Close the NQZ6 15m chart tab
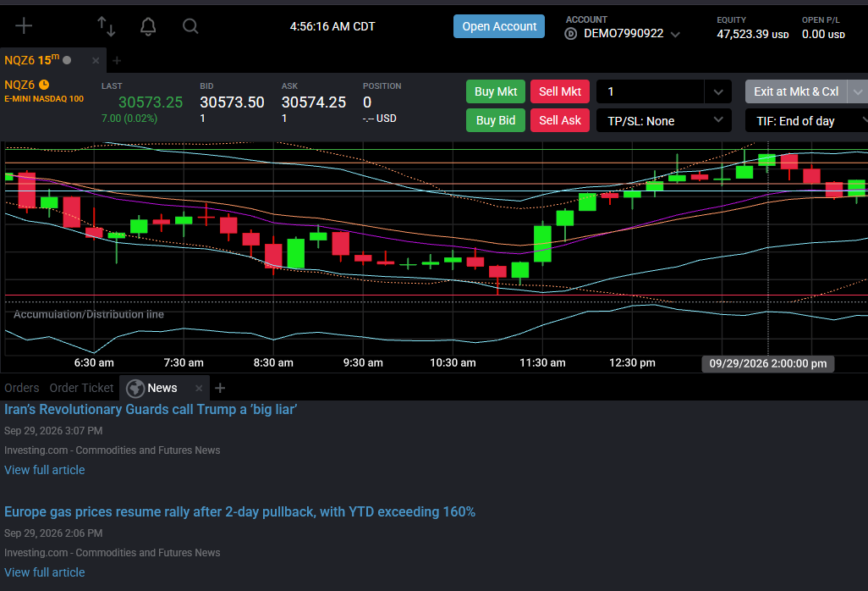The height and width of the screenshot is (591, 868). pyautogui.click(x=96, y=60)
